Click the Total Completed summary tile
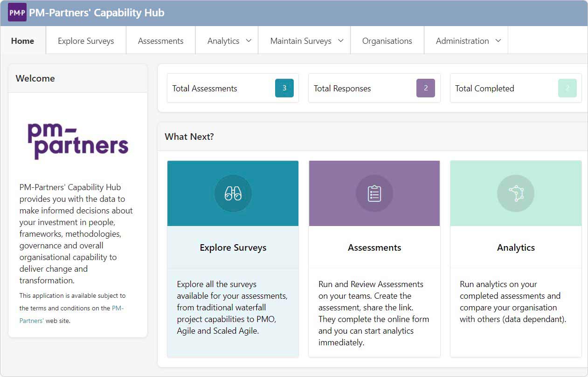Image resolution: width=588 pixels, height=377 pixels. (516, 88)
